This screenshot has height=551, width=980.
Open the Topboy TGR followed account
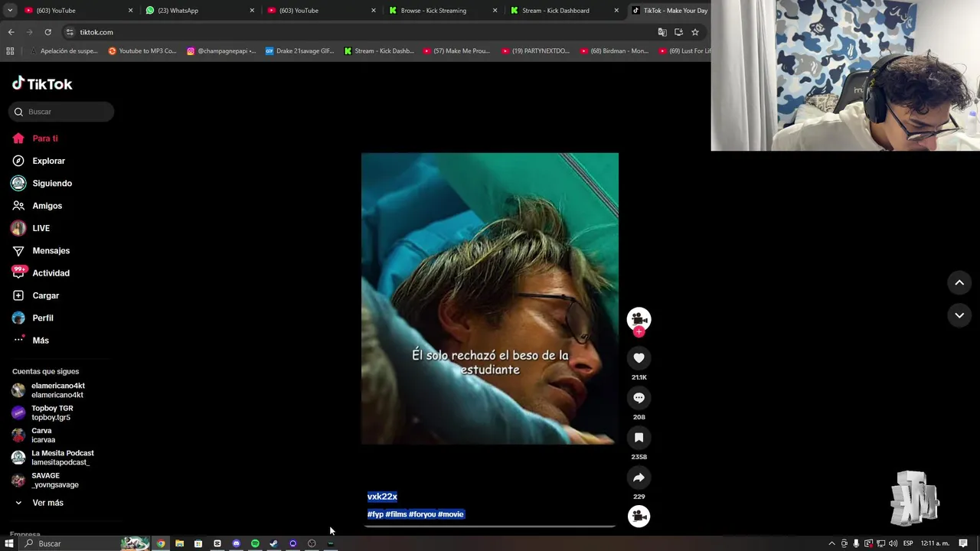52,412
